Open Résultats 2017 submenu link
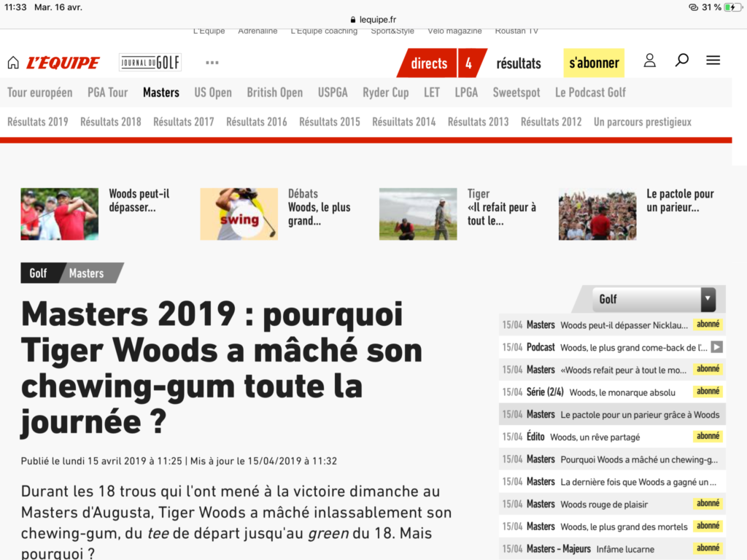 coord(183,122)
